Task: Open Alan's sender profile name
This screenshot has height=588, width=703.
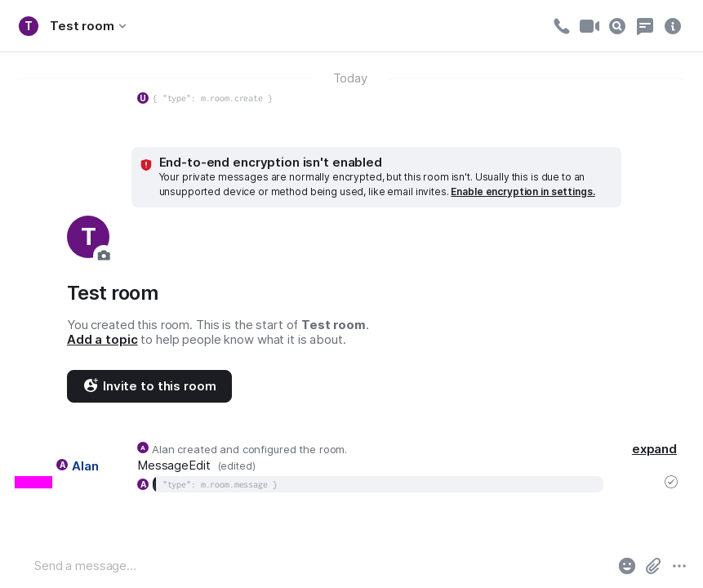Action: [85, 466]
